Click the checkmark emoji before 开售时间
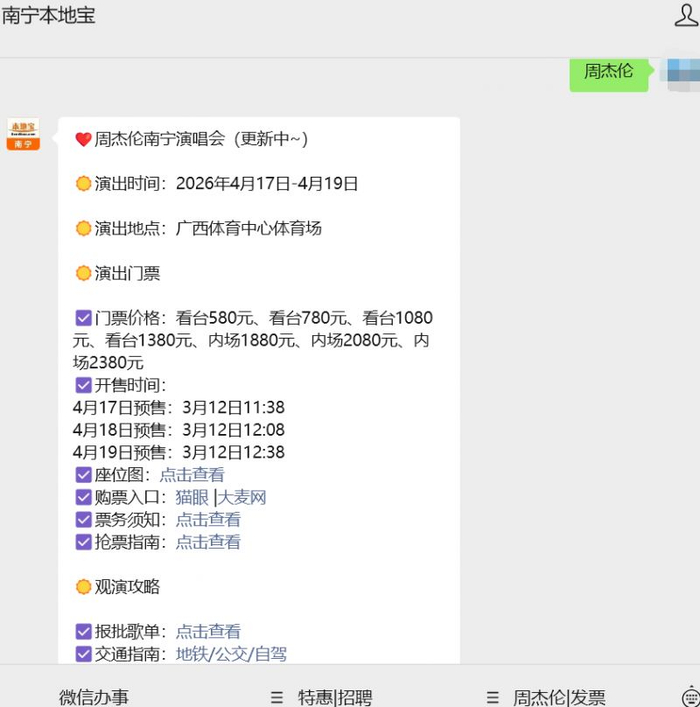This screenshot has height=707, width=700. click(x=83, y=385)
